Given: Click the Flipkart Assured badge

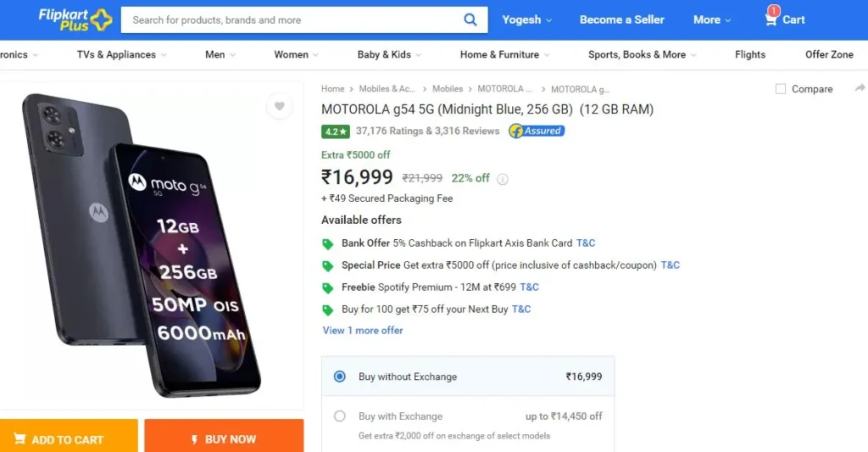Looking at the screenshot, I should (537, 131).
